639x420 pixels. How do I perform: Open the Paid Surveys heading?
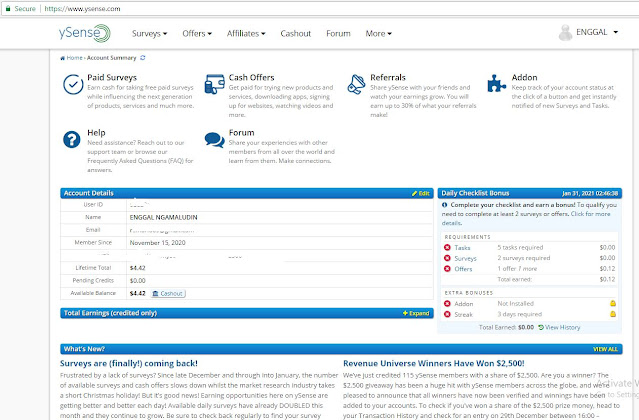(112, 77)
